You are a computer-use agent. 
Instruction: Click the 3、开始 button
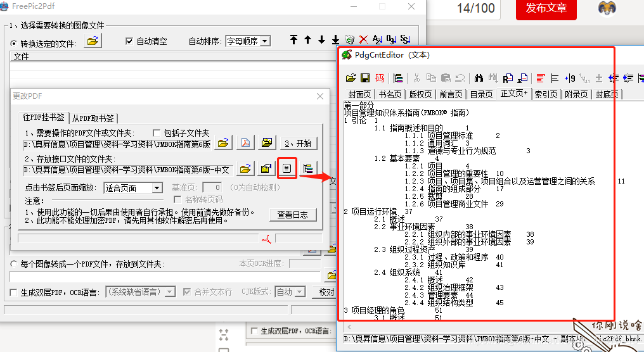tap(299, 143)
